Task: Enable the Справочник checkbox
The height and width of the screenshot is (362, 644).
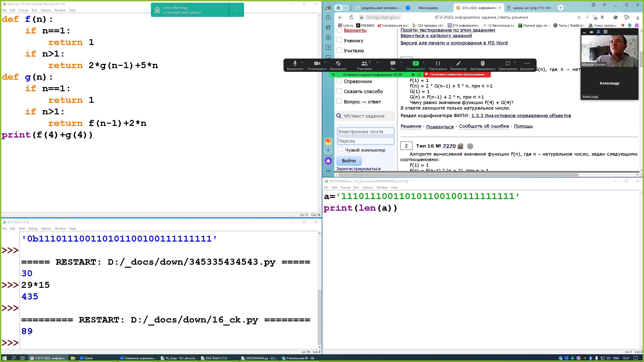Action: (339, 81)
